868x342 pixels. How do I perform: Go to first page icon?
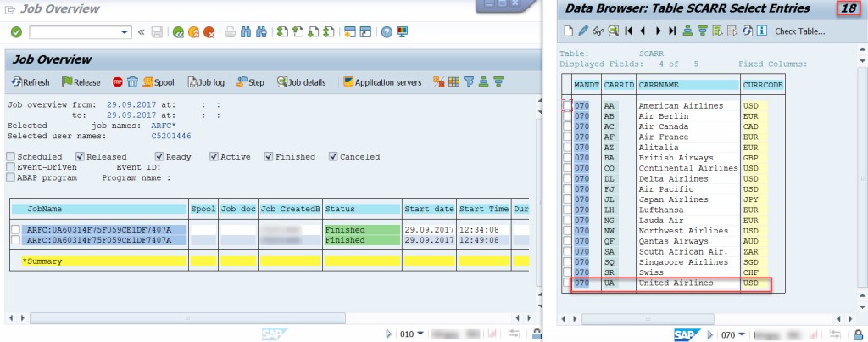click(283, 32)
